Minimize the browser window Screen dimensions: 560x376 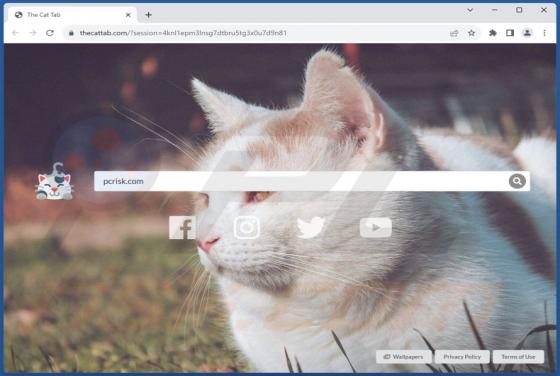coord(495,10)
